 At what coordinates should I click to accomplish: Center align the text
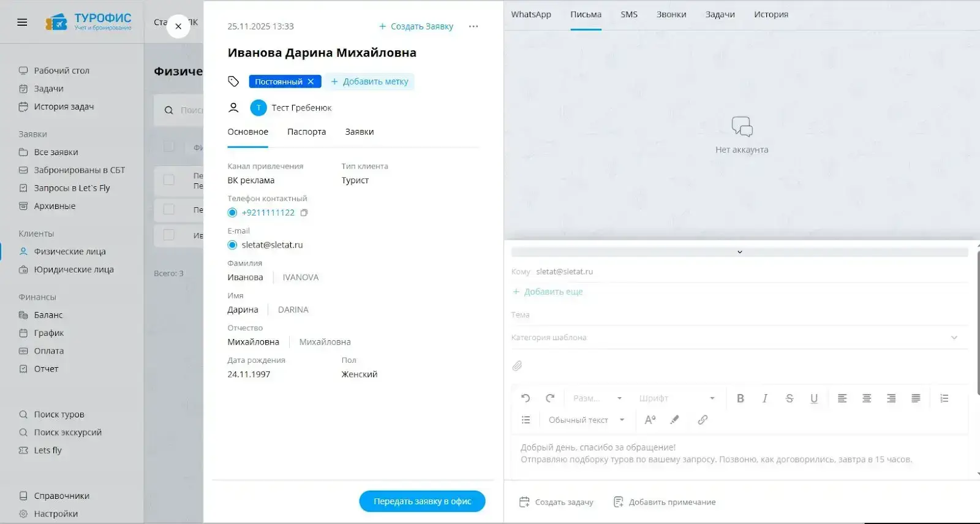(867, 398)
